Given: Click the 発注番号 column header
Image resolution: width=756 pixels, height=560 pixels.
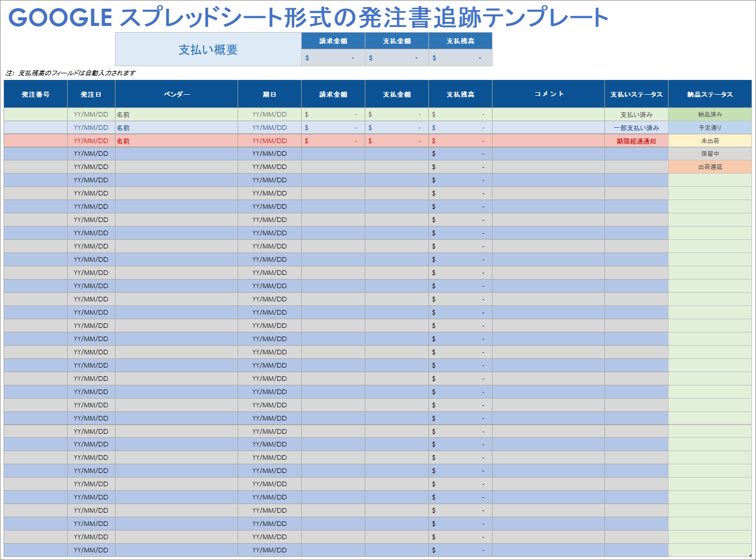Looking at the screenshot, I should pos(36,94).
